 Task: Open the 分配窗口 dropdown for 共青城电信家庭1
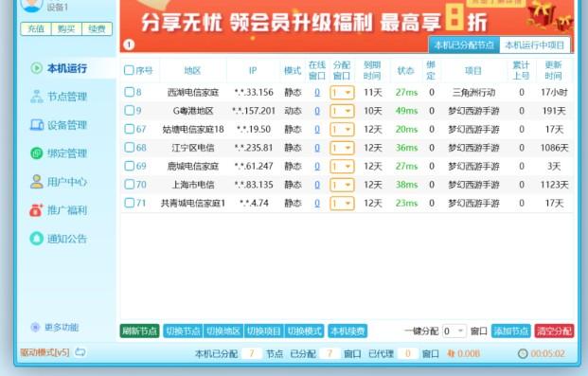tap(342, 204)
